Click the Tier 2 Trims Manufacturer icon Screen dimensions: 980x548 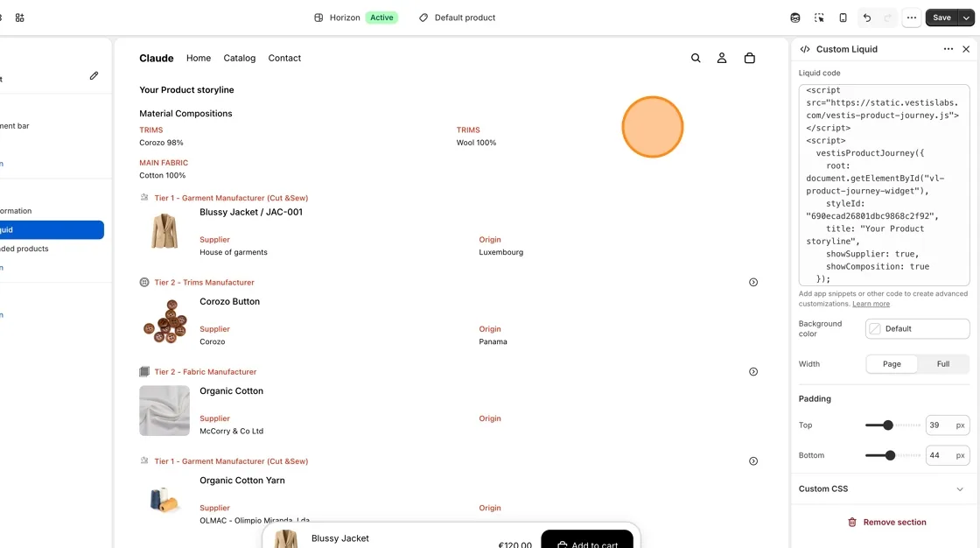click(x=144, y=282)
